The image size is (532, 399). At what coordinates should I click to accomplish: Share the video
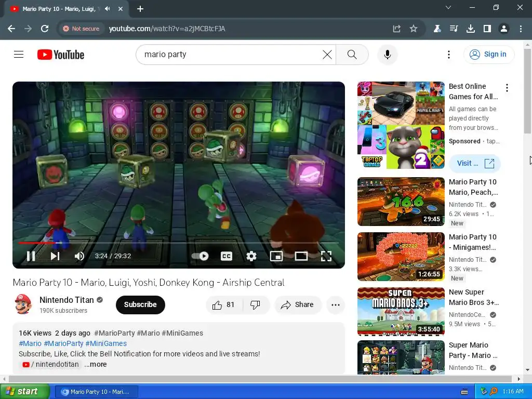point(298,304)
